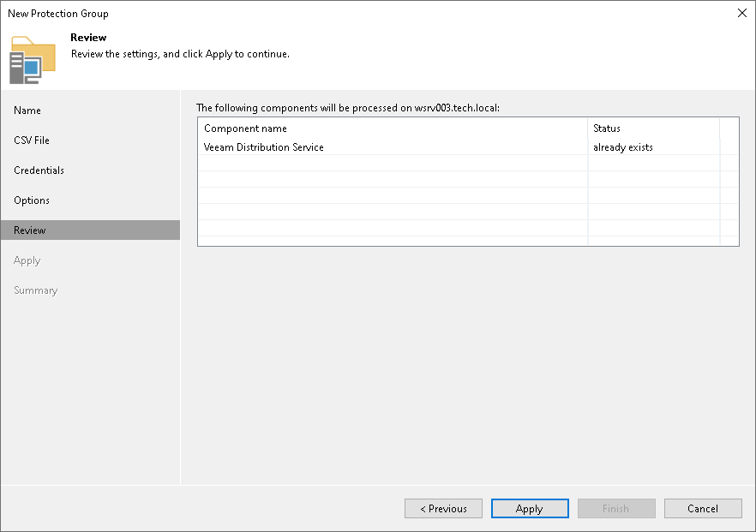Viewport: 756px width, 532px height.
Task: Click the disabled Summary step entry
Action: coord(35,290)
